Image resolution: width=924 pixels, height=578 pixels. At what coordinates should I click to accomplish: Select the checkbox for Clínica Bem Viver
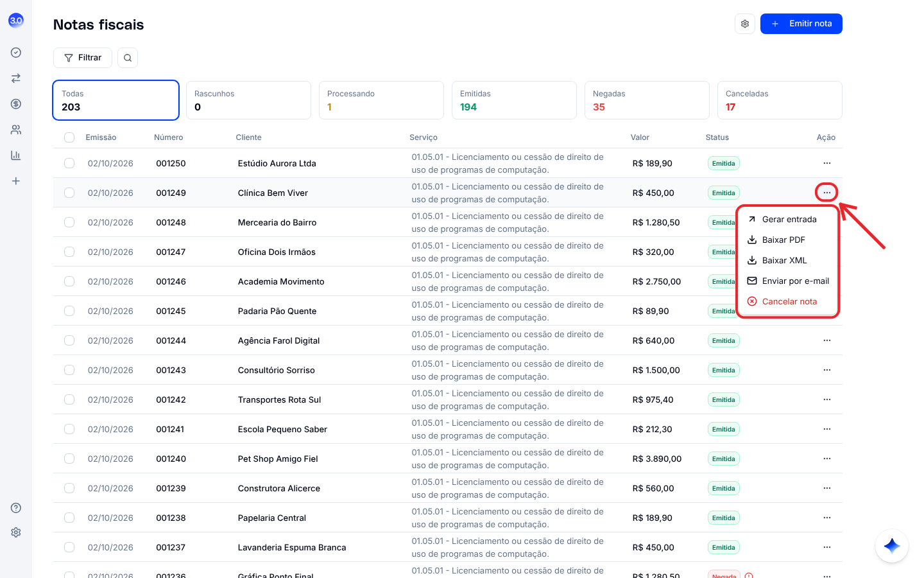69,193
